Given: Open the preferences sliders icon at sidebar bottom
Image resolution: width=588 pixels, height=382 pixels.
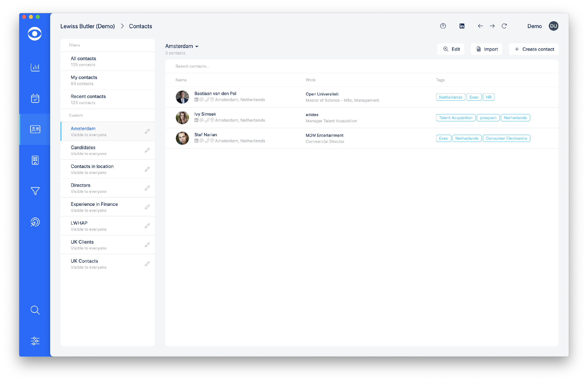Looking at the screenshot, I should tap(35, 341).
